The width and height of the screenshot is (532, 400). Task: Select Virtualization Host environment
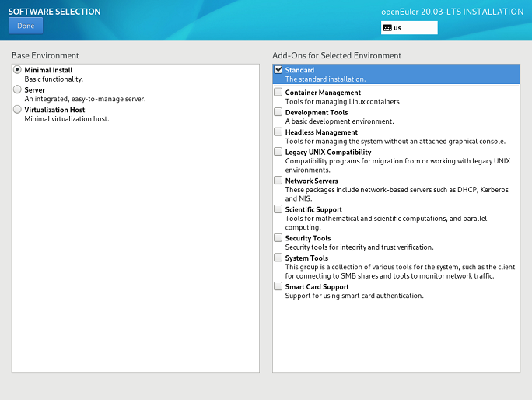(x=18, y=110)
